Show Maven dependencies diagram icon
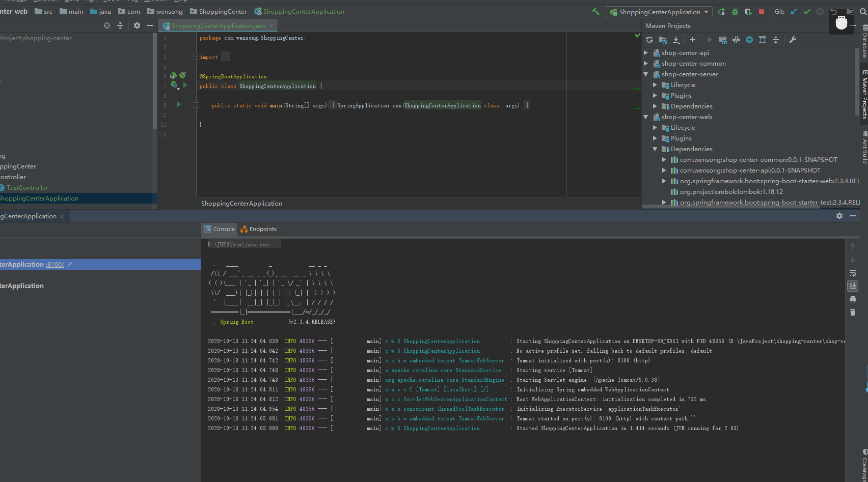Screen dimensions: 868x482 pos(763,40)
